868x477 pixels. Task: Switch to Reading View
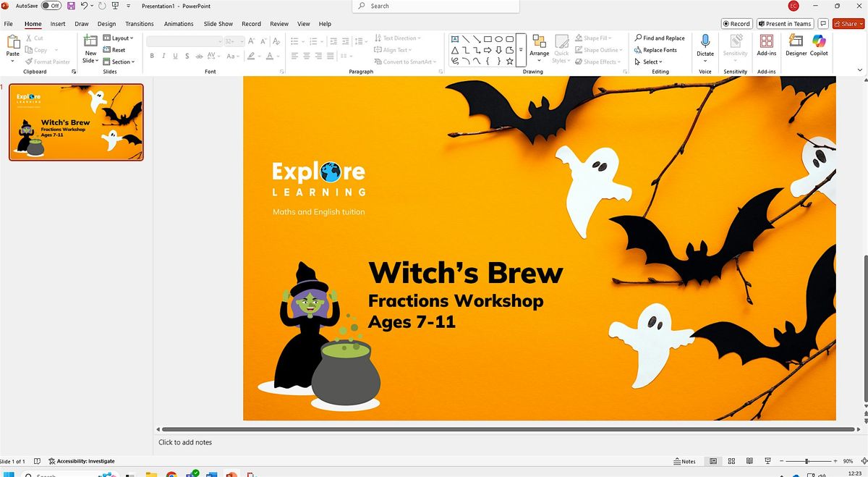[x=749, y=461]
